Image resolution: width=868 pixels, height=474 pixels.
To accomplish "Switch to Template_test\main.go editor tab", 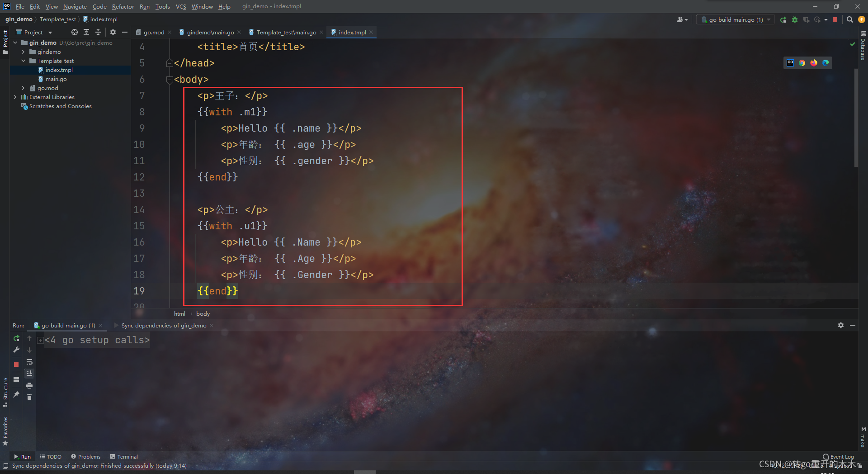I will click(x=286, y=32).
